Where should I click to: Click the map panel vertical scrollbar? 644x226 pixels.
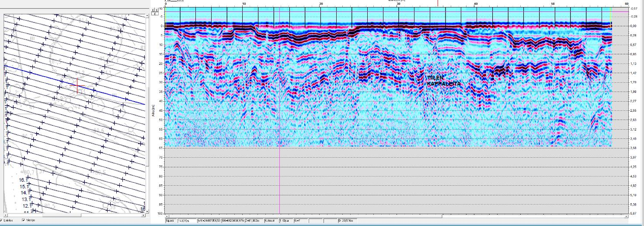147,114
